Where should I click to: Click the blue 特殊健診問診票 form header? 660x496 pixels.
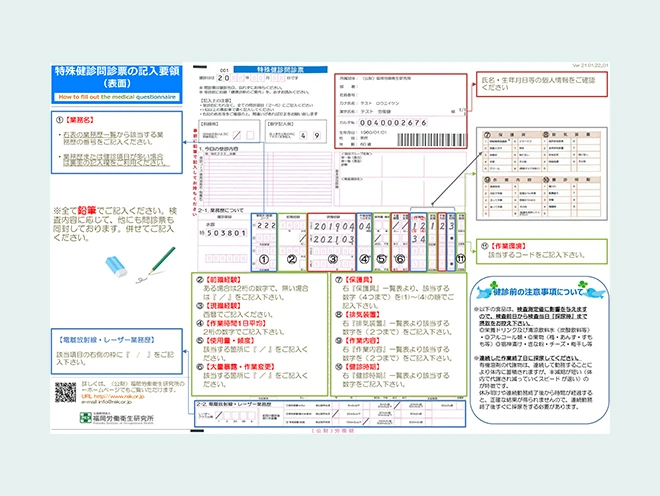pos(280,69)
